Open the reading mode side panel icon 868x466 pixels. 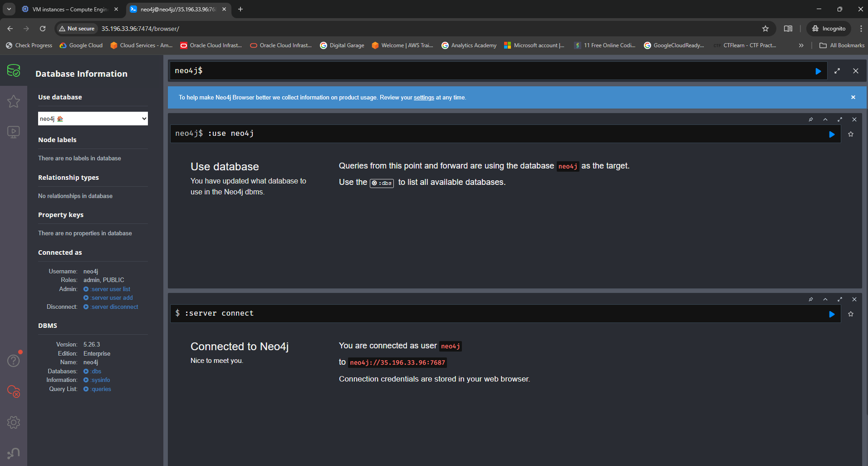(x=788, y=29)
